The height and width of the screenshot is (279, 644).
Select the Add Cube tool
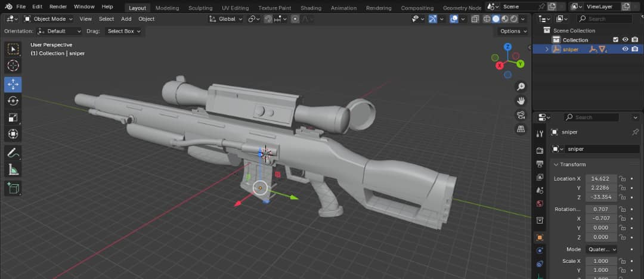(x=13, y=188)
